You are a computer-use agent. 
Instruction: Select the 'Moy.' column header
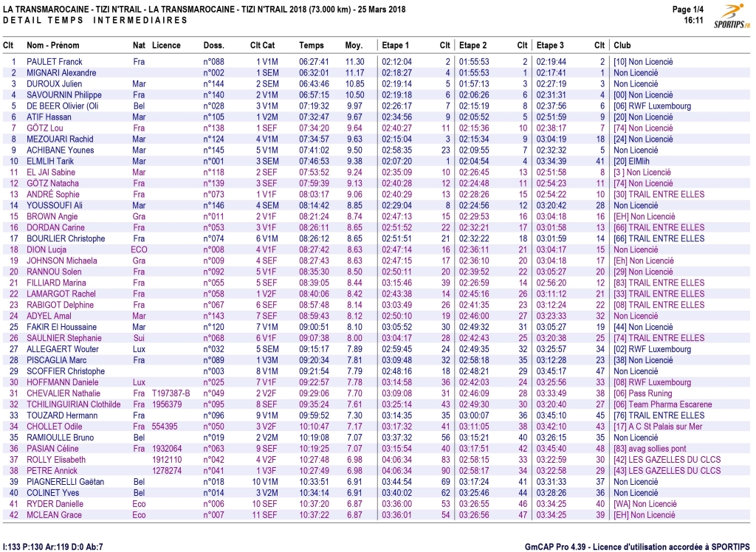point(354,46)
